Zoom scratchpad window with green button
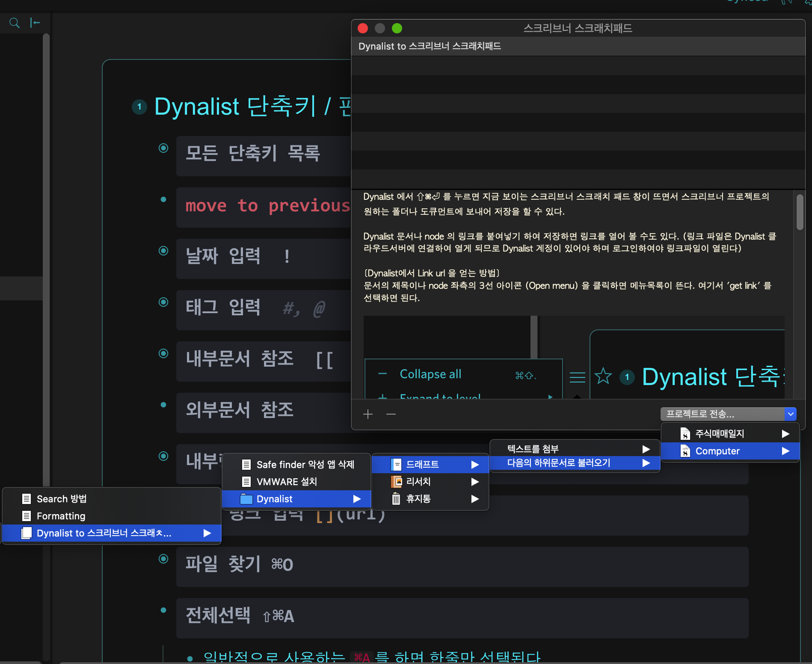The width and height of the screenshot is (812, 664). click(x=397, y=28)
